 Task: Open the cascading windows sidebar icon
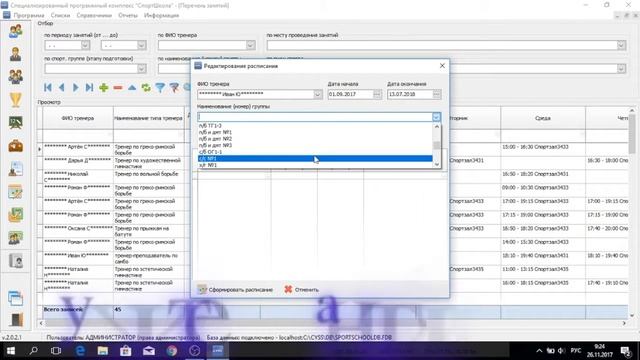point(16,298)
